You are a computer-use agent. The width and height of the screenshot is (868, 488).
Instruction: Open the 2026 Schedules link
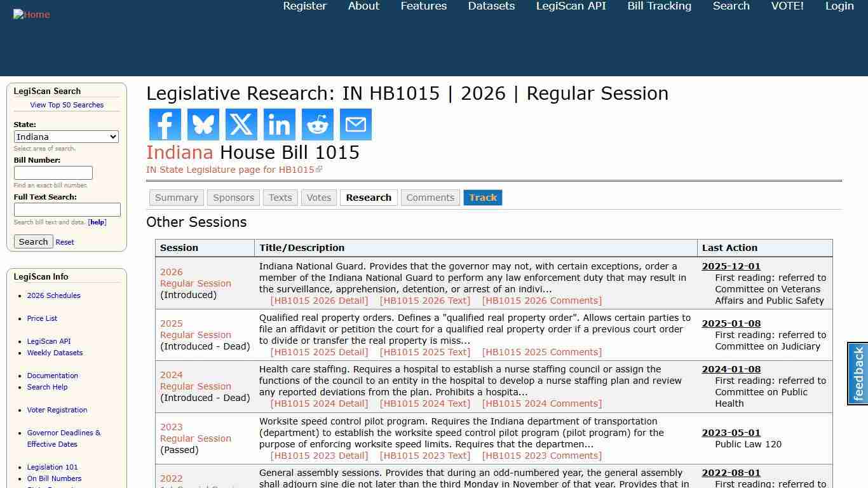[53, 295]
